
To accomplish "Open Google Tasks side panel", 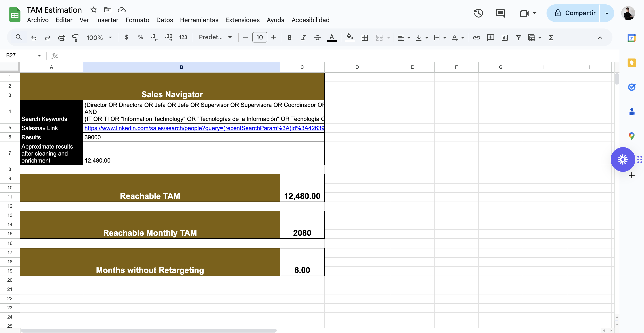I will point(632,87).
